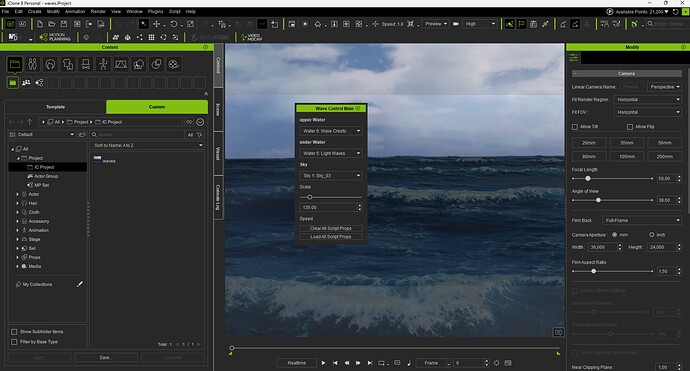Screen dimensions: 690x371
Task: Open the Media film reel content icon
Action: (173, 64)
